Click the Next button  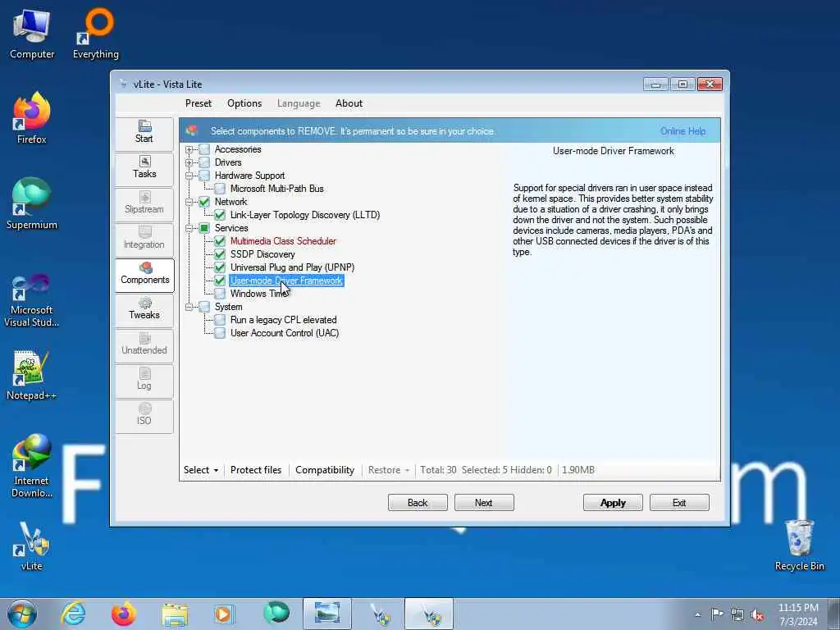484,503
